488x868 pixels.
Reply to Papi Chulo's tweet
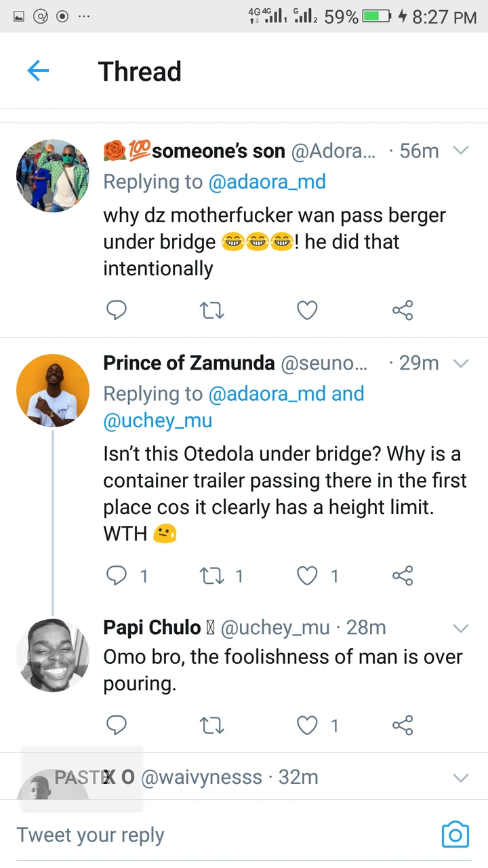click(117, 726)
